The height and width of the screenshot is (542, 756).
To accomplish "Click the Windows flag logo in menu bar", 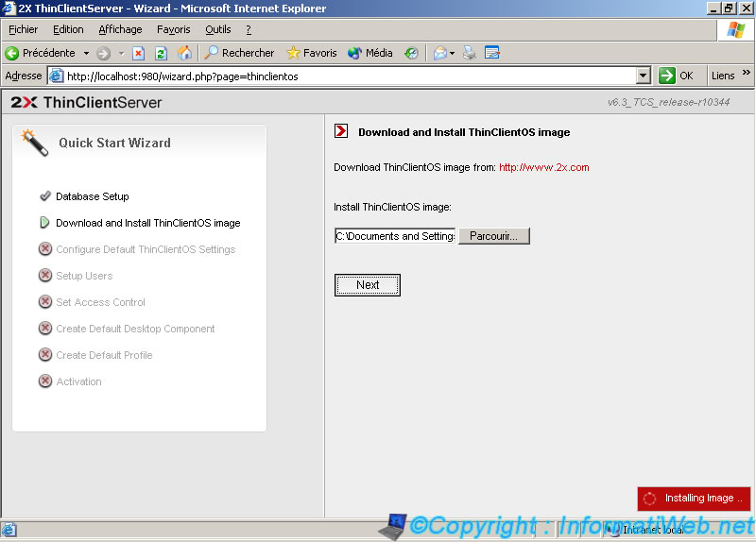I will point(736,30).
